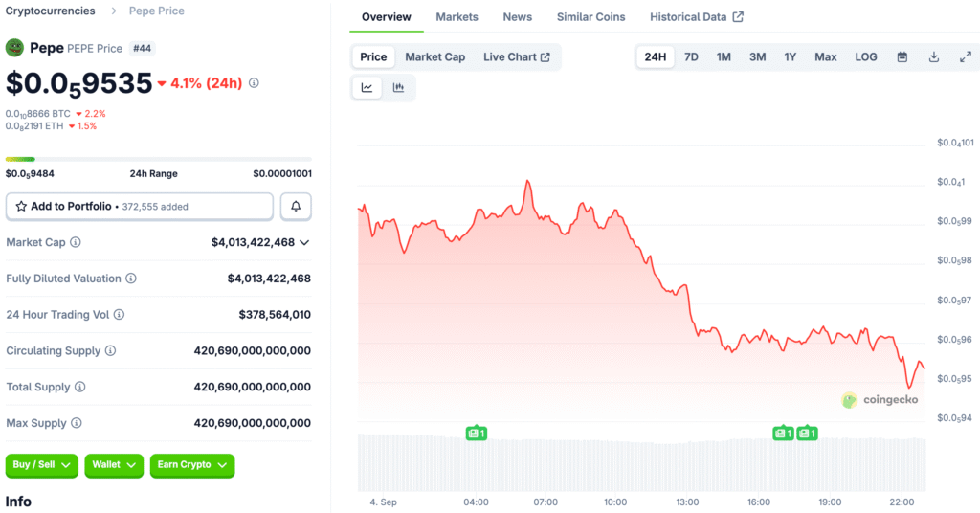Click the BTC price 0.0₁₀8666 BTC
Image resolution: width=980 pixels, height=513 pixels.
coord(38,114)
